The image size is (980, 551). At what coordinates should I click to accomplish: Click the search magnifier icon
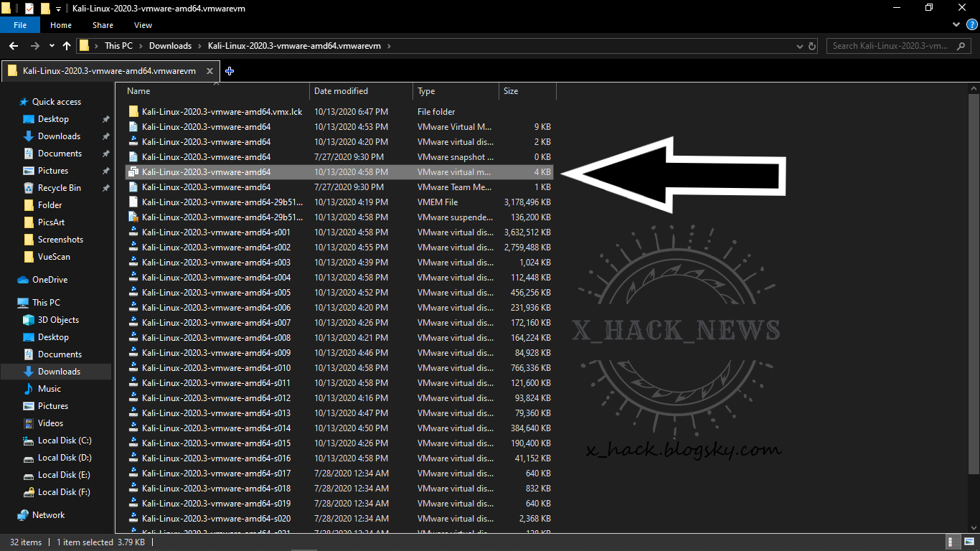pyautogui.click(x=961, y=46)
